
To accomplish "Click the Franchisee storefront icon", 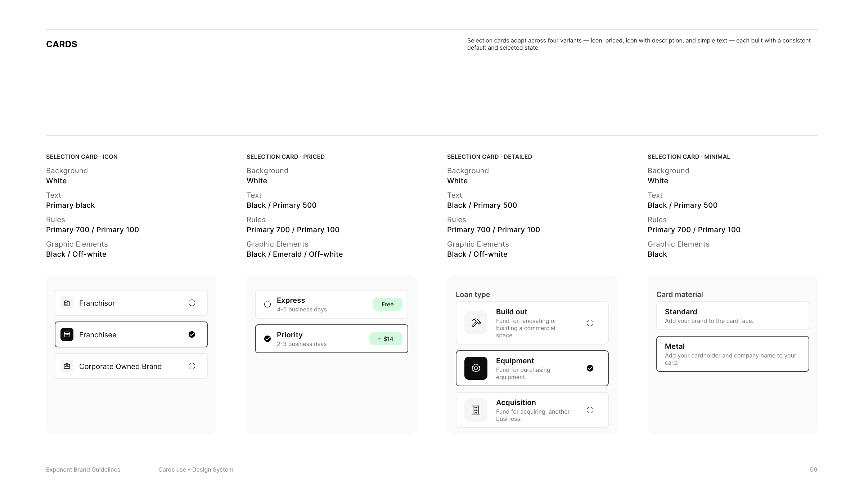I will tap(67, 334).
